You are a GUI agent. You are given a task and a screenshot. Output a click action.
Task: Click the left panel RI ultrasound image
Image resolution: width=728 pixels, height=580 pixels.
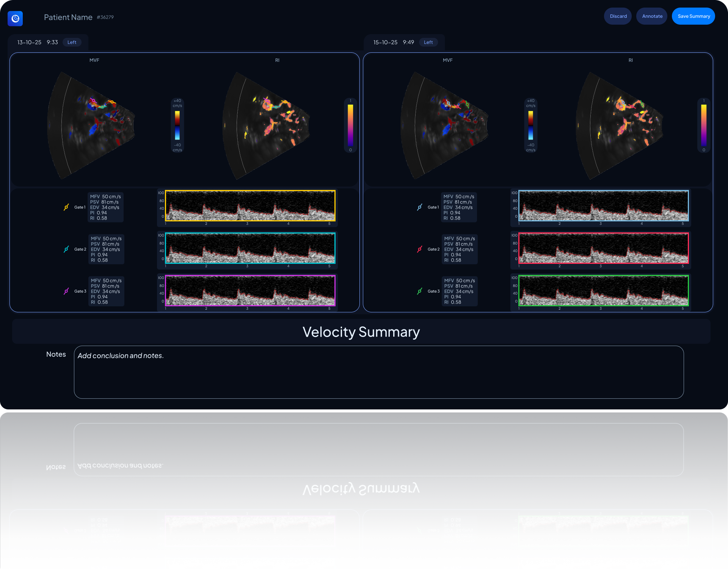[266, 125]
